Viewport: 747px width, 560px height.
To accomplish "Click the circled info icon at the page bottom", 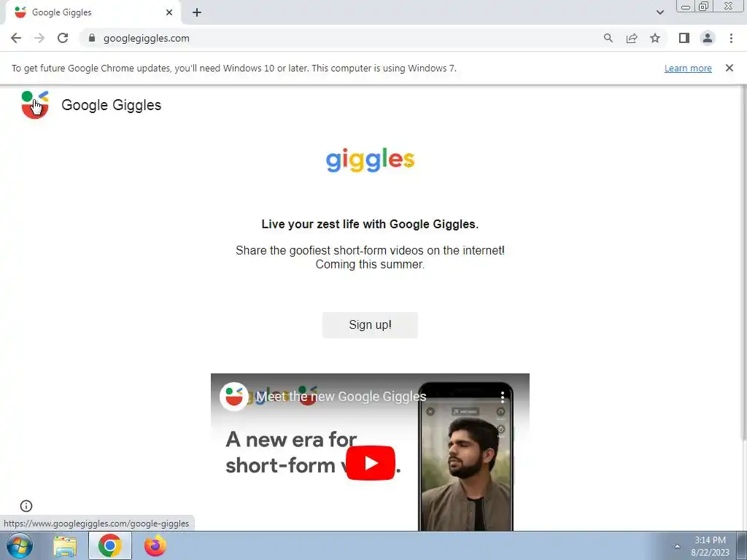I will (x=26, y=506).
